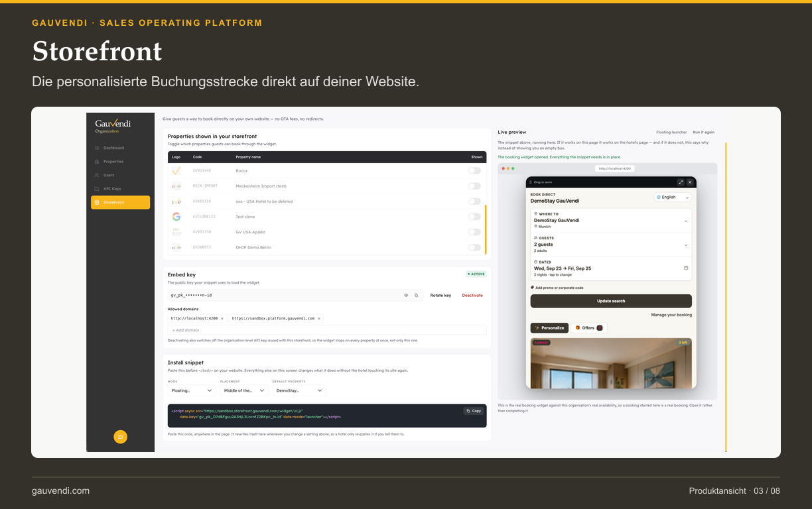The height and width of the screenshot is (509, 812).
Task: Open the Mode dropdown showing Floating
Action: point(192,391)
